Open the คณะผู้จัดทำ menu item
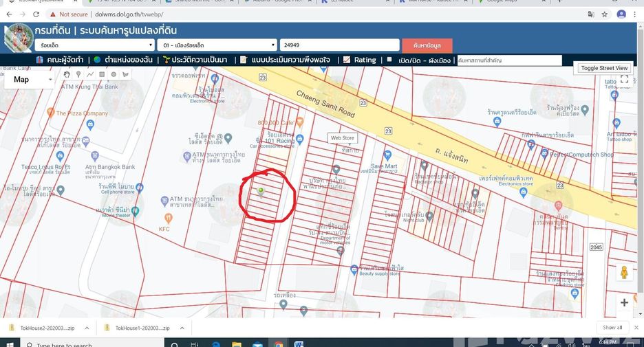The width and height of the screenshot is (644, 347). (61, 60)
